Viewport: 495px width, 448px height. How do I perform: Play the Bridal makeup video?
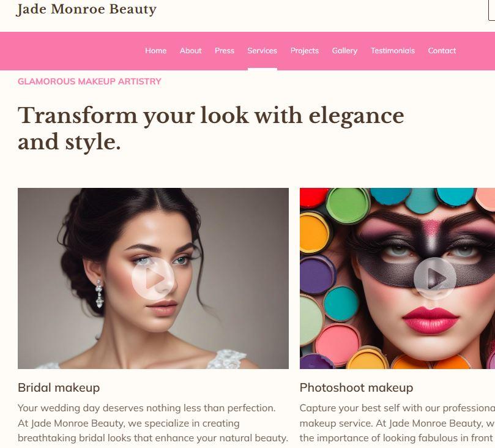153,278
